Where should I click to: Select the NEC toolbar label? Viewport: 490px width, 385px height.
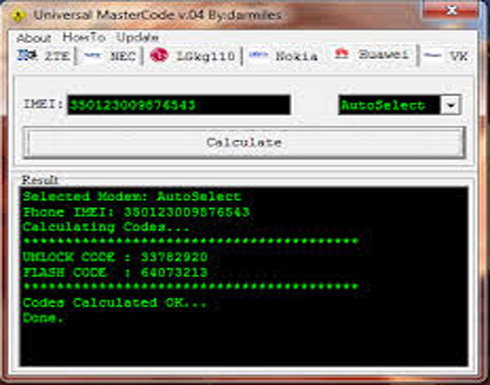pos(123,56)
